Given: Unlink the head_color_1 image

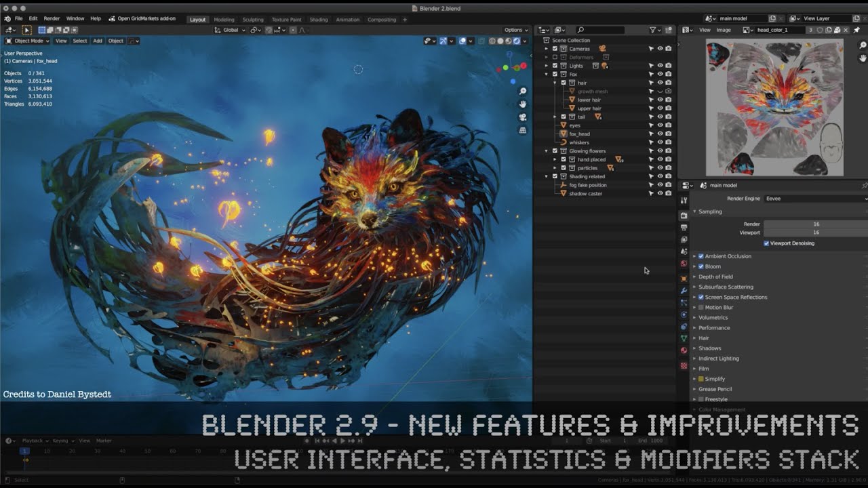Looking at the screenshot, I should [x=846, y=30].
